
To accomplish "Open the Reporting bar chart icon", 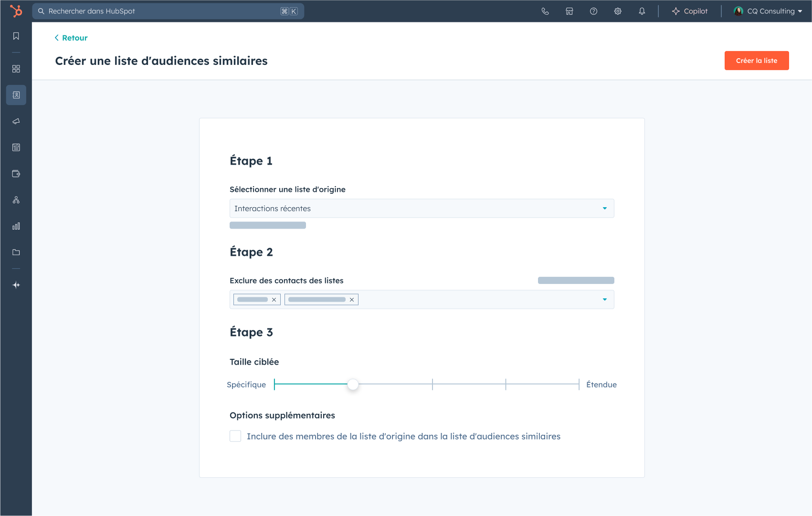I will click(x=16, y=226).
